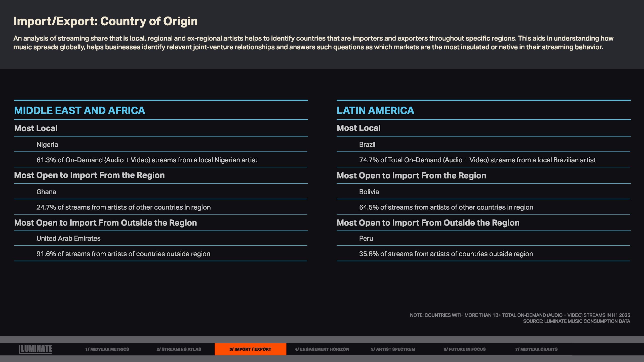
Task: Go to the Streaming Atlas tab
Action: (x=179, y=349)
